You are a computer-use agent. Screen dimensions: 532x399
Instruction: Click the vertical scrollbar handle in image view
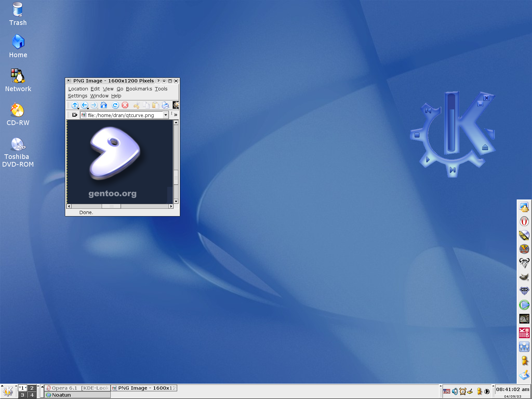(x=176, y=177)
